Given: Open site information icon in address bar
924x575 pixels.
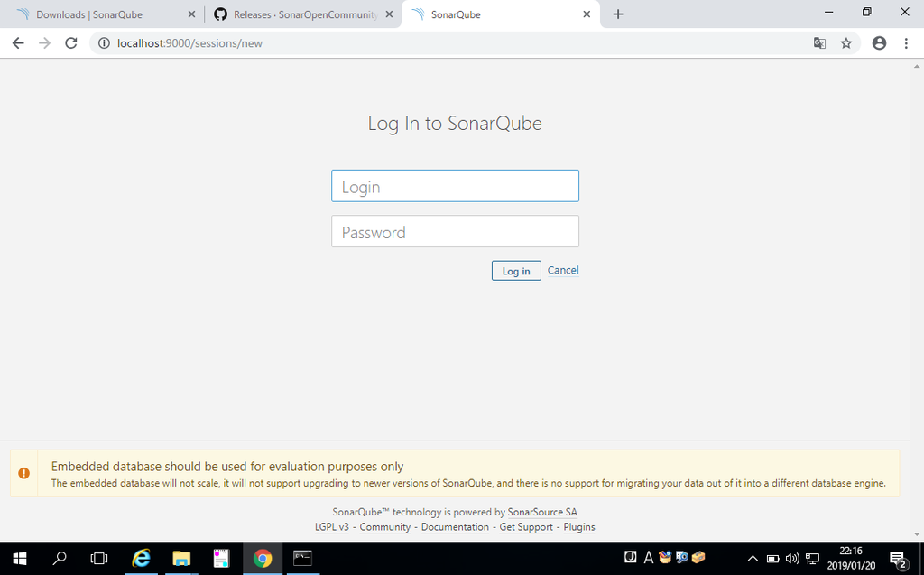Looking at the screenshot, I should coord(104,43).
